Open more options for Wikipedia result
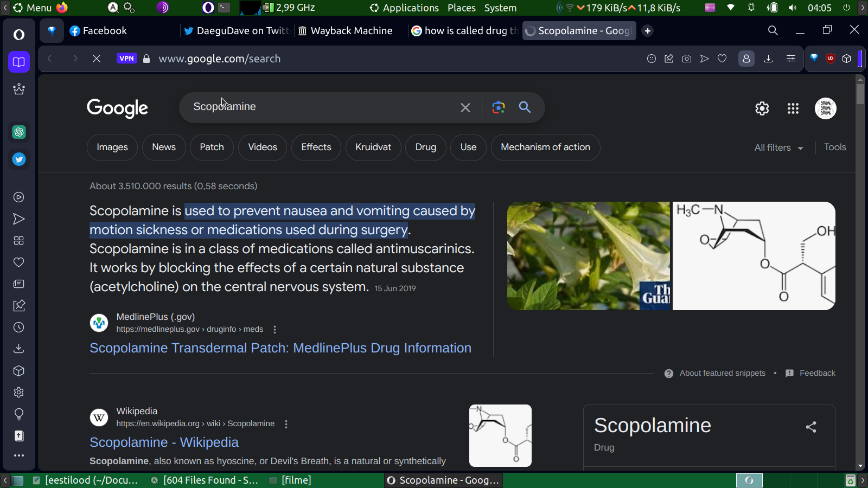This screenshot has height=488, width=868. point(286,424)
